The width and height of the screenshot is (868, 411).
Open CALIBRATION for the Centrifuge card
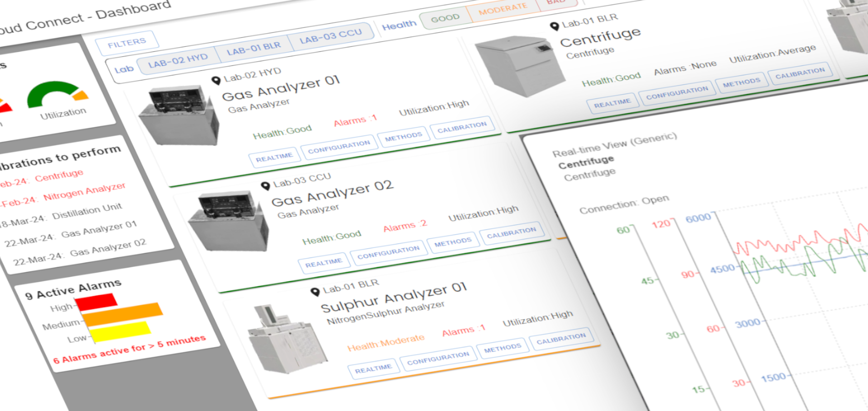[800, 73]
